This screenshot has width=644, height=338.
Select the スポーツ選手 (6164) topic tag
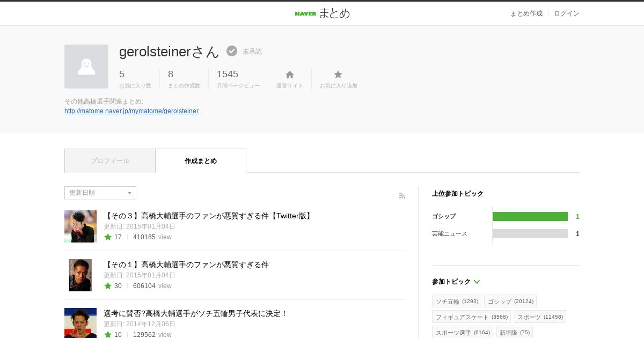[463, 333]
